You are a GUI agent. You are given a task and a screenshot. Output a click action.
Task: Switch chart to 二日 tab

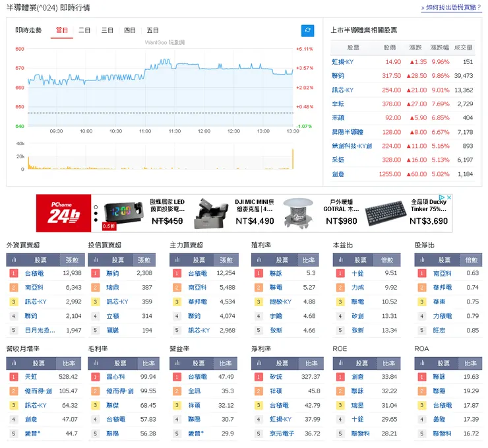point(84,30)
